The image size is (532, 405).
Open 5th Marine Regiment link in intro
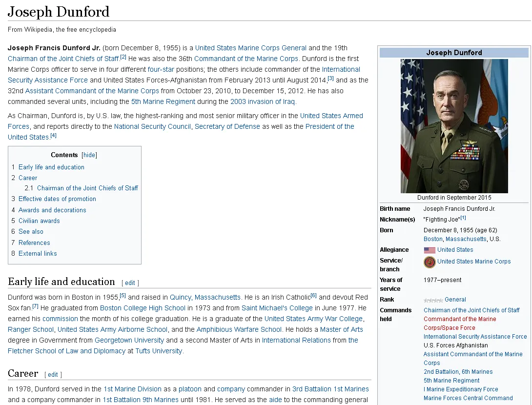pos(163,102)
